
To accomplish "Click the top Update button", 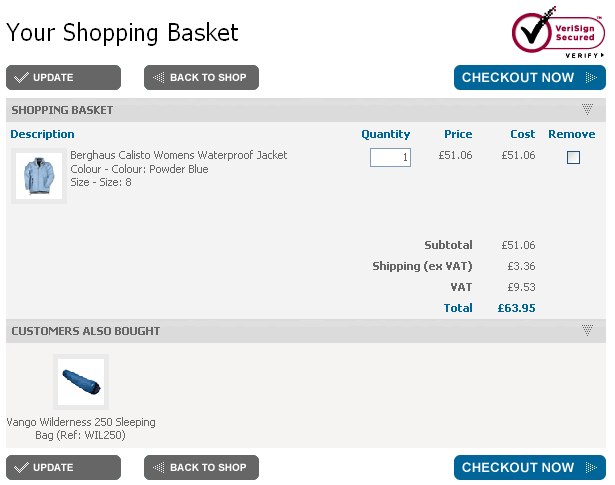I will 63,78.
